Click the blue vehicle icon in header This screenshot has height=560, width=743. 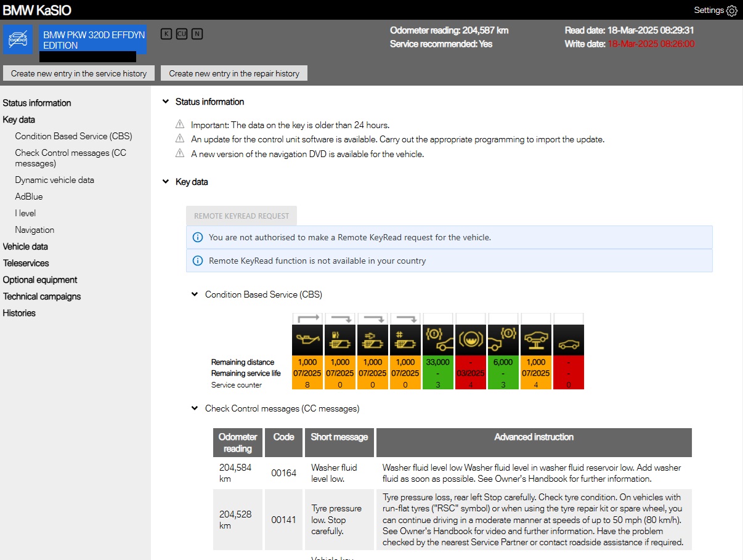pos(18,39)
